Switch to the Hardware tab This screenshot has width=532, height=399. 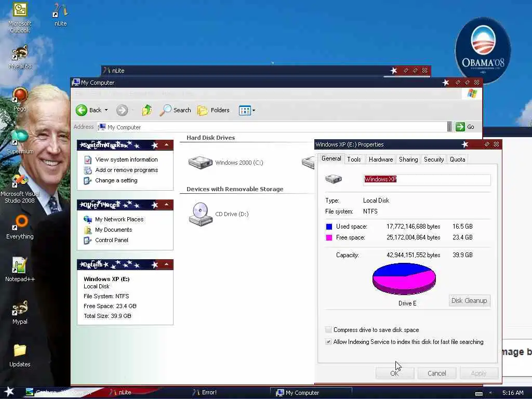click(381, 159)
